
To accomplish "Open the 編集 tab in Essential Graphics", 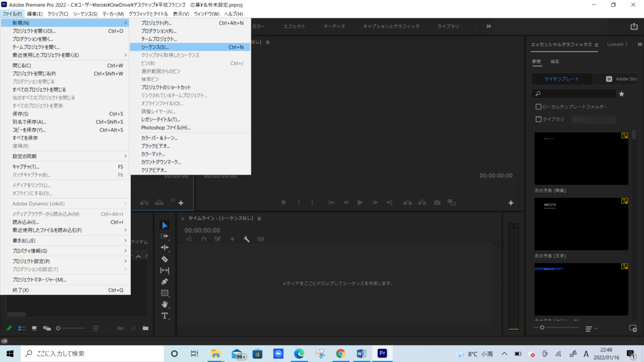I will [x=555, y=62].
